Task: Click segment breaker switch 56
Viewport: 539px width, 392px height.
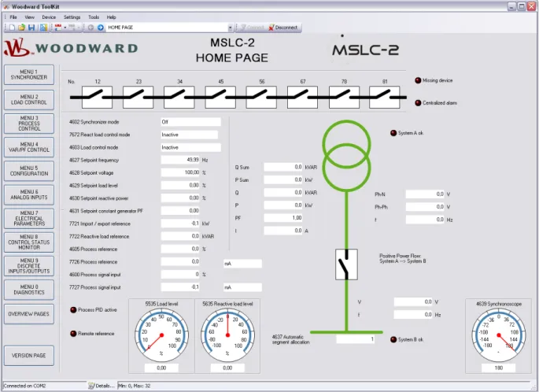Action: click(261, 98)
